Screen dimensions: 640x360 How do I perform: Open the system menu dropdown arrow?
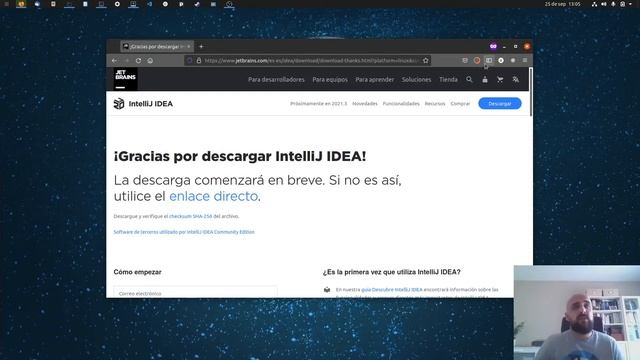(631, 4)
